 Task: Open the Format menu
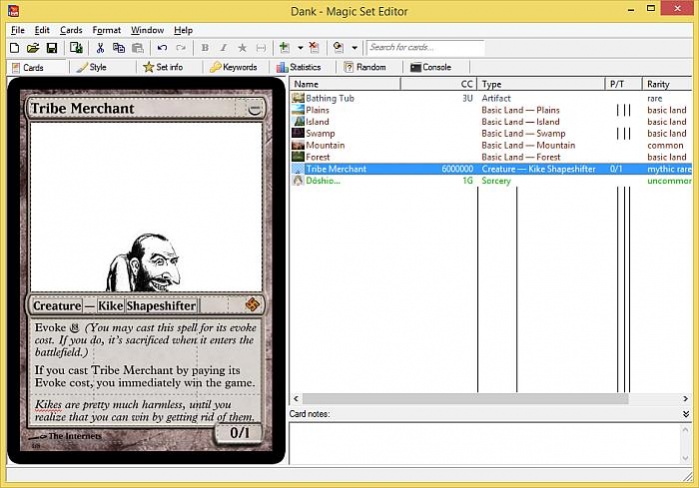point(107,30)
